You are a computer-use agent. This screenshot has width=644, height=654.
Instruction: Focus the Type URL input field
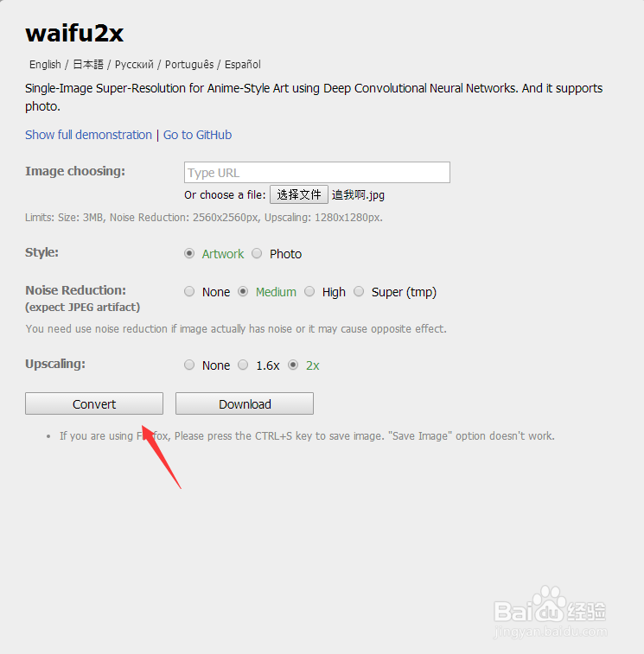click(x=317, y=172)
